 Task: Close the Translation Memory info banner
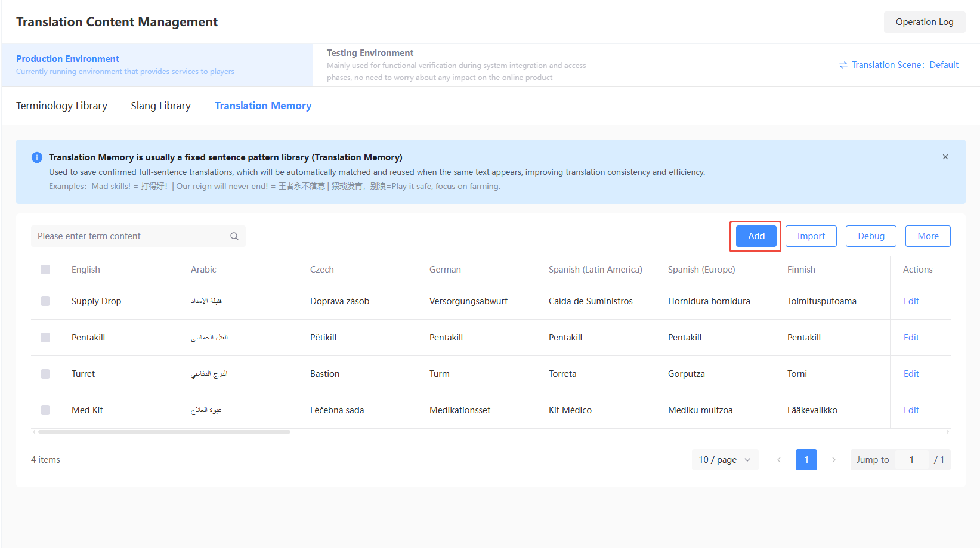pyautogui.click(x=945, y=157)
